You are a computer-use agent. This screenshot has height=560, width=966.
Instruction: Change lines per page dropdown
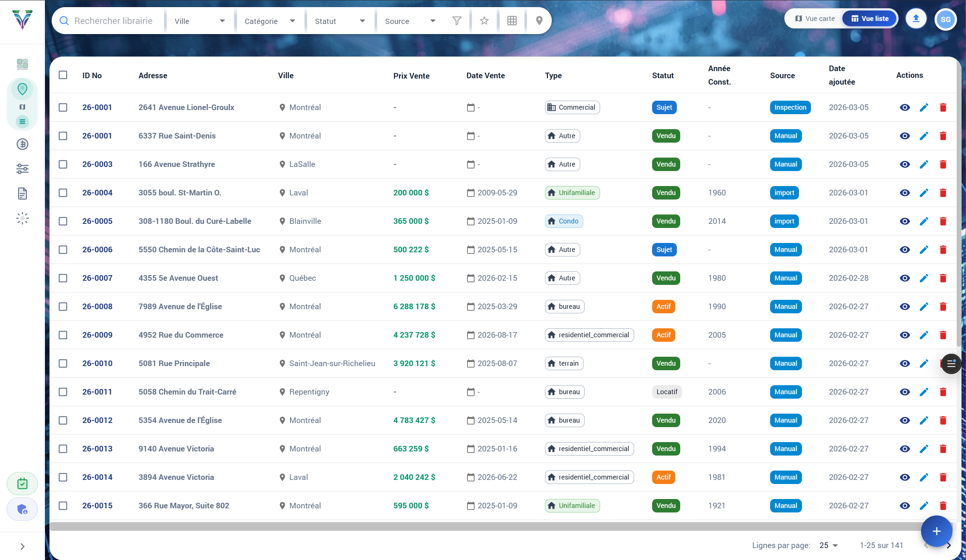pyautogui.click(x=829, y=545)
